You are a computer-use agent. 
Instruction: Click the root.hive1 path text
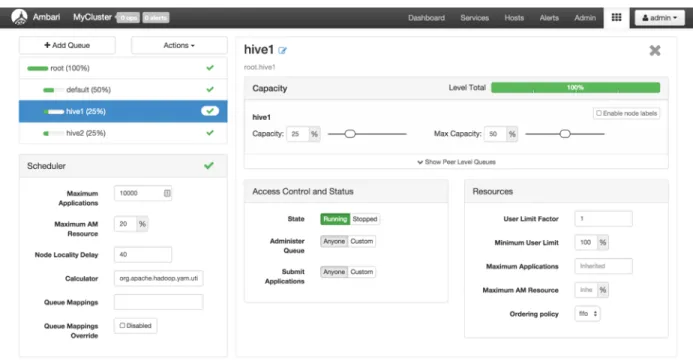tap(259, 67)
